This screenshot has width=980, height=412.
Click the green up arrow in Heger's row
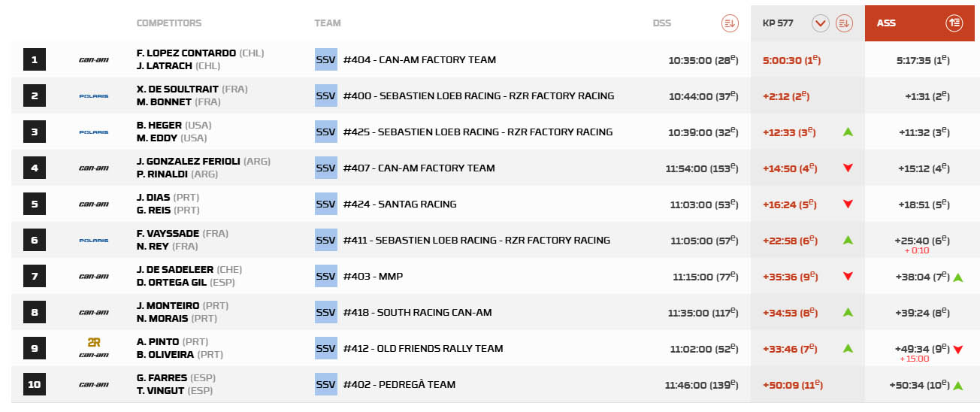[x=848, y=132]
